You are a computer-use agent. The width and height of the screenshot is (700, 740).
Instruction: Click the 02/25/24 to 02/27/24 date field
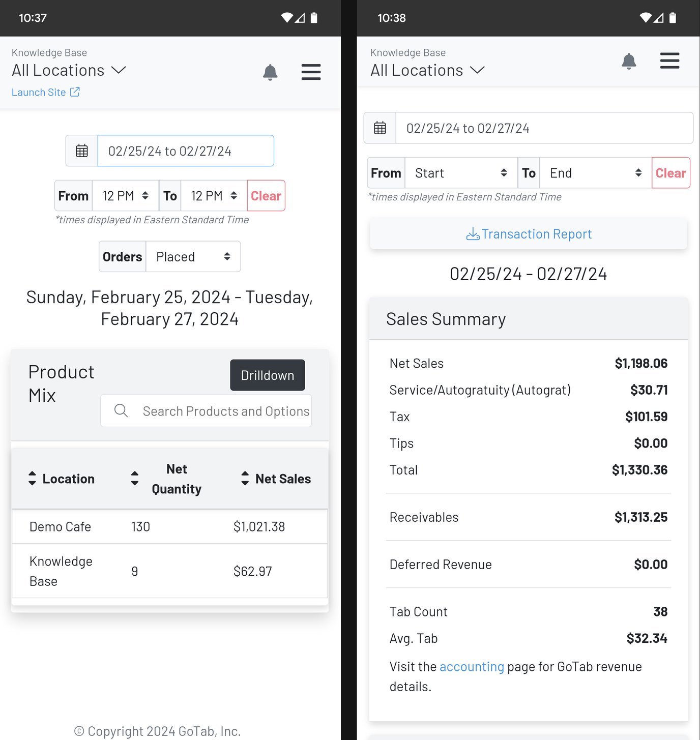point(186,151)
